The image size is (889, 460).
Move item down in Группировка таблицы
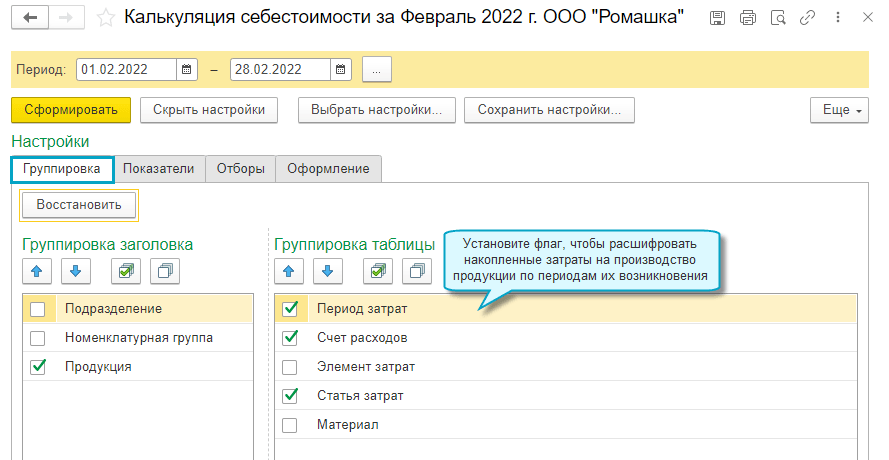(327, 271)
